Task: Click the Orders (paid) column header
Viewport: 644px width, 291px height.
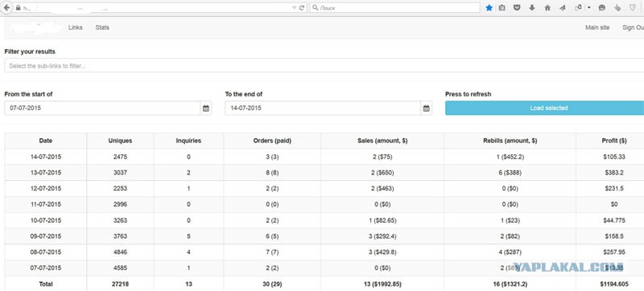Action: click(272, 141)
